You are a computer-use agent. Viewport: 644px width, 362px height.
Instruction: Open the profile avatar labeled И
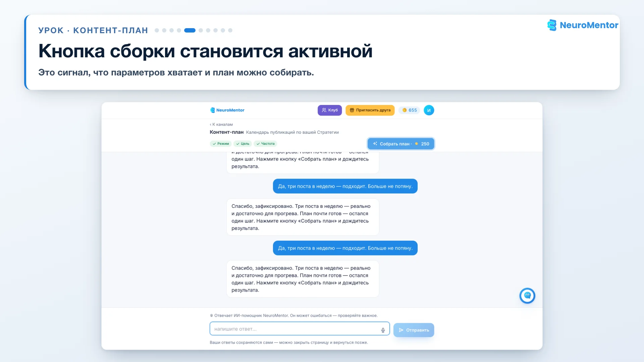429,110
